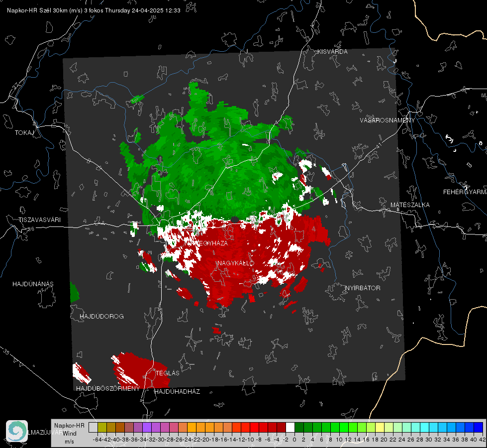This screenshot has height=448, width=487.
Task: Select the HAJDÚDOROG town label
Action: [101, 316]
